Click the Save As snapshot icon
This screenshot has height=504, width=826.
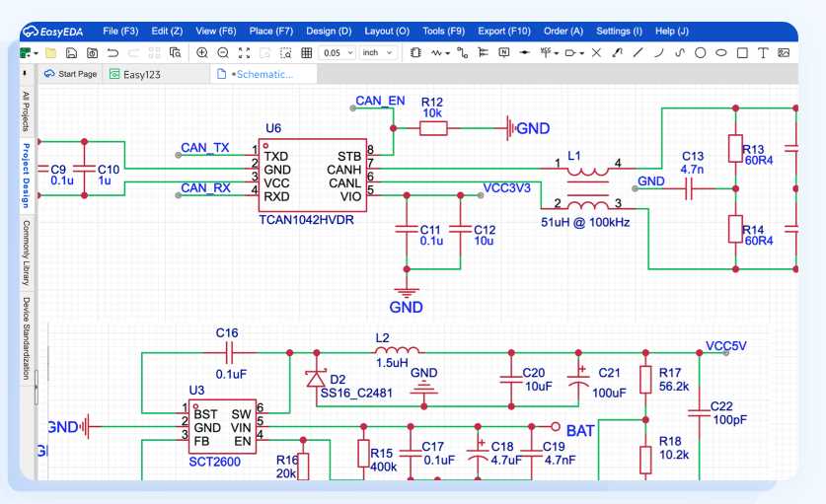(92, 52)
